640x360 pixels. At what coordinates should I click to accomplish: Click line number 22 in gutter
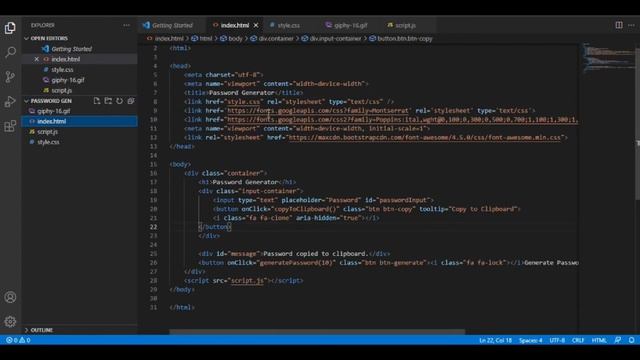pos(153,227)
